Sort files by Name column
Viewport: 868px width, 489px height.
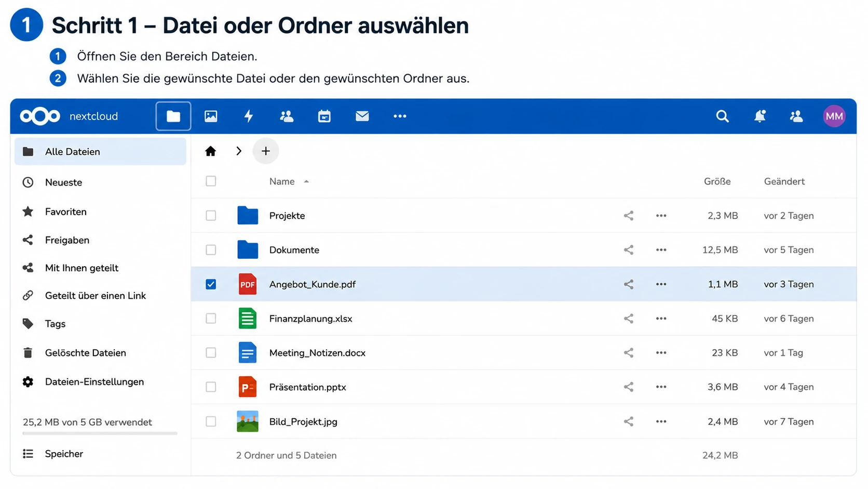282,181
